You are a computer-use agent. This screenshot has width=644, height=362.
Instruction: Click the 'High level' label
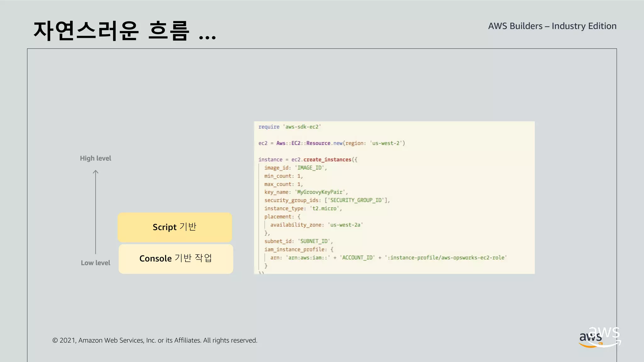95,158
